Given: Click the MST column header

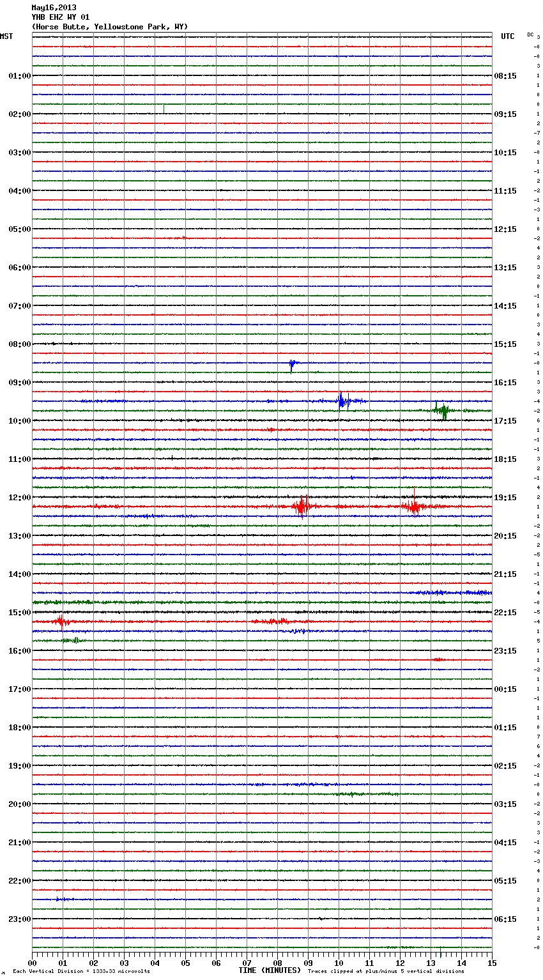Looking at the screenshot, I should click(x=6, y=36).
